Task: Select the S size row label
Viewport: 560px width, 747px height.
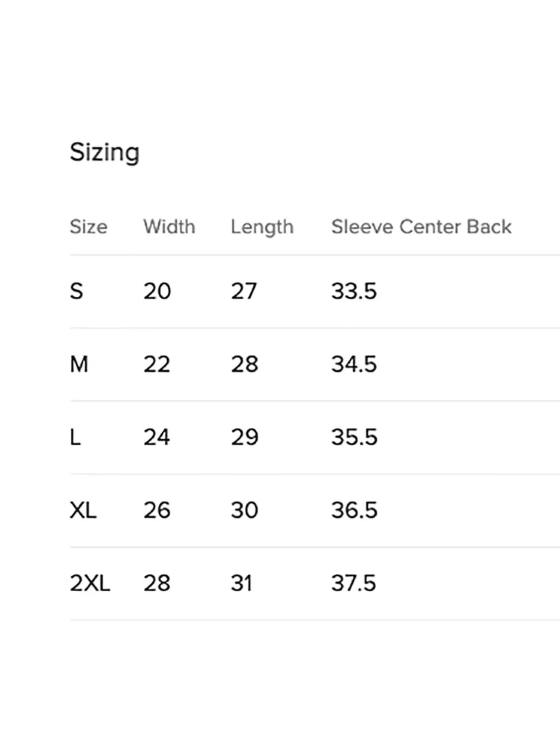Action: 77,291
